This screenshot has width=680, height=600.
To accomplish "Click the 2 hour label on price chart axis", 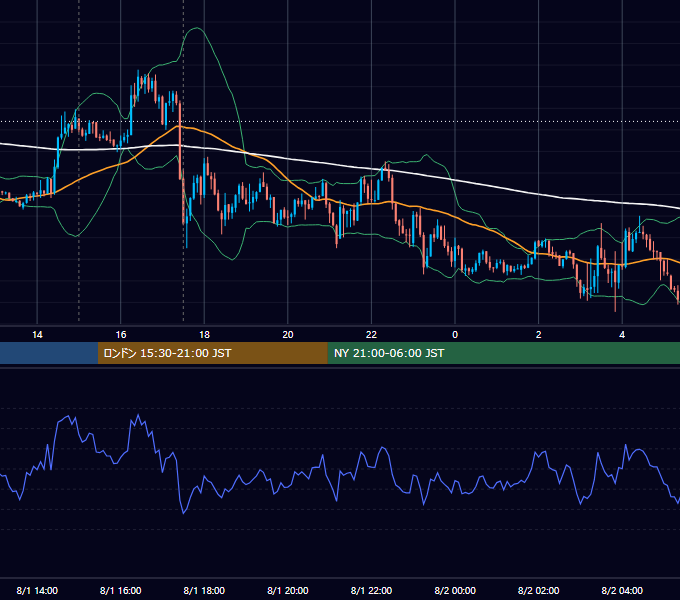I will click(539, 335).
